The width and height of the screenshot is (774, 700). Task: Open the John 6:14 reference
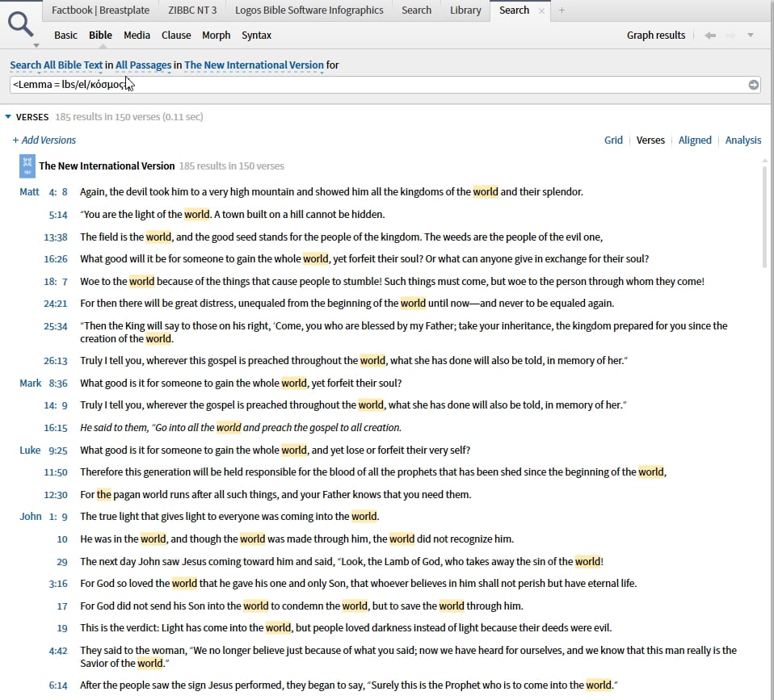[x=57, y=685]
